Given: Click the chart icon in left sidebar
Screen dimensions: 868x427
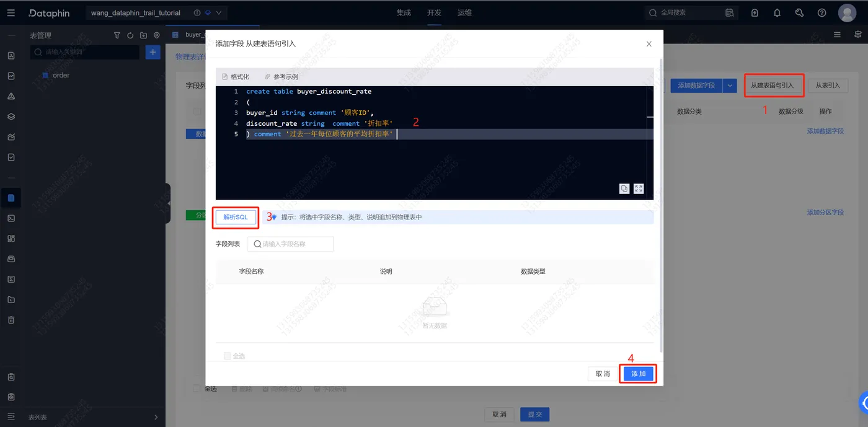Looking at the screenshot, I should (11, 137).
